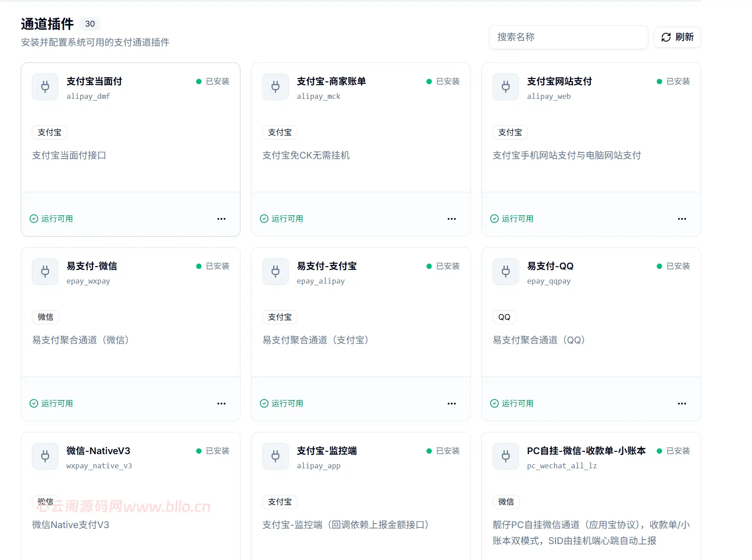The height and width of the screenshot is (560, 752).
Task: Click the description 易支付聚合通道（微信）
Action: click(x=81, y=340)
